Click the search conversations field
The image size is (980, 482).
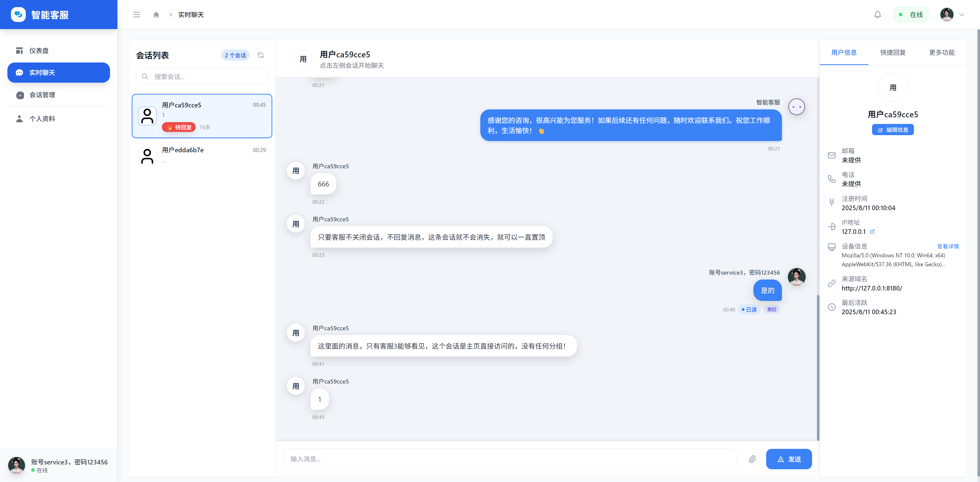pyautogui.click(x=202, y=77)
